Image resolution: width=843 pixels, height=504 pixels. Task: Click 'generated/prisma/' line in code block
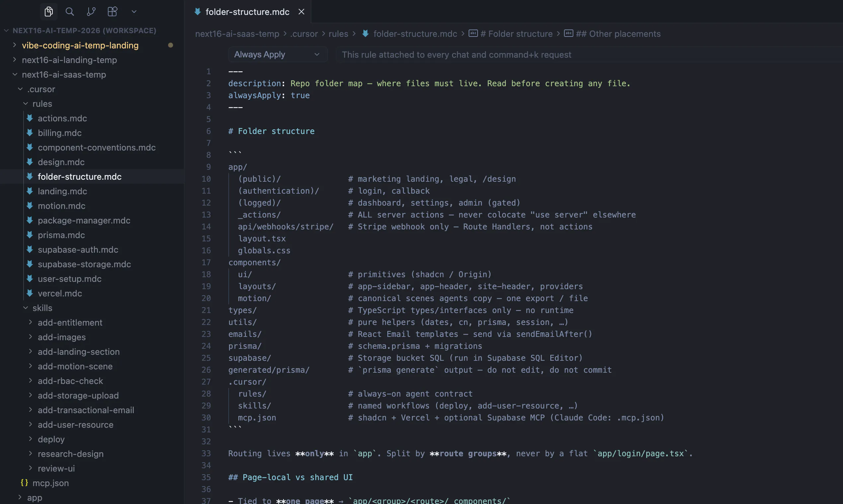click(269, 370)
